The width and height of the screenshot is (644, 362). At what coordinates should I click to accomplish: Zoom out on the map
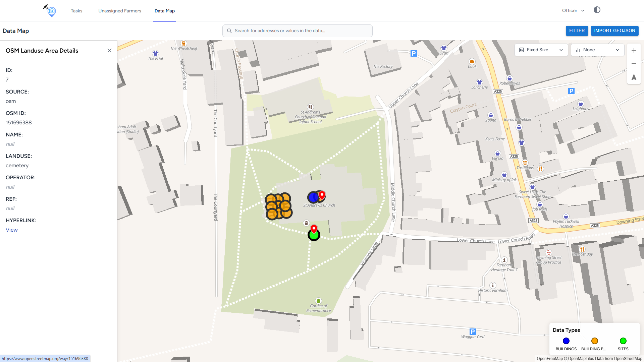[x=634, y=64]
